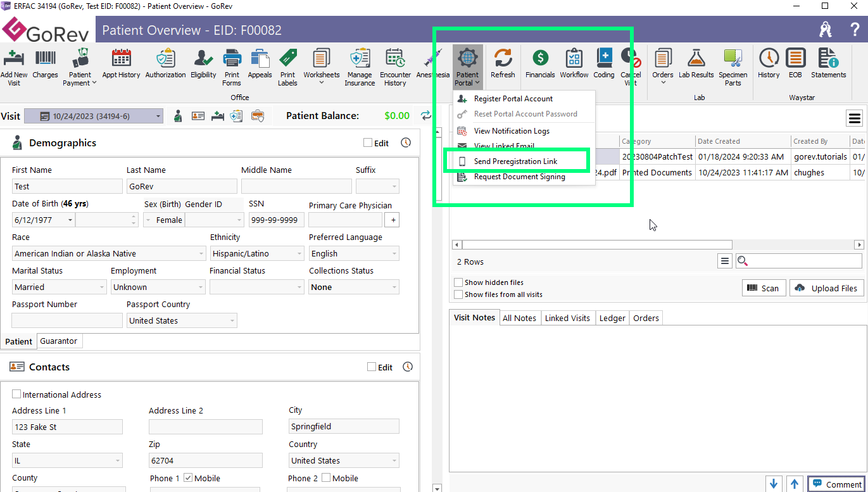
Task: Choose Request Document Signing
Action: tap(524, 177)
